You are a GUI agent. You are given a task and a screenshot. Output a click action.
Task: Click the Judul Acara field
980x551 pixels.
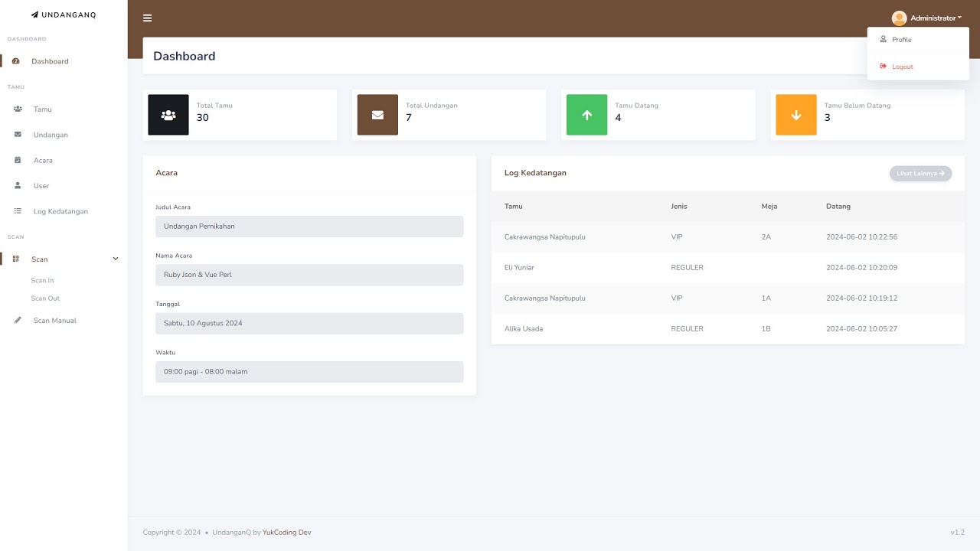(309, 227)
